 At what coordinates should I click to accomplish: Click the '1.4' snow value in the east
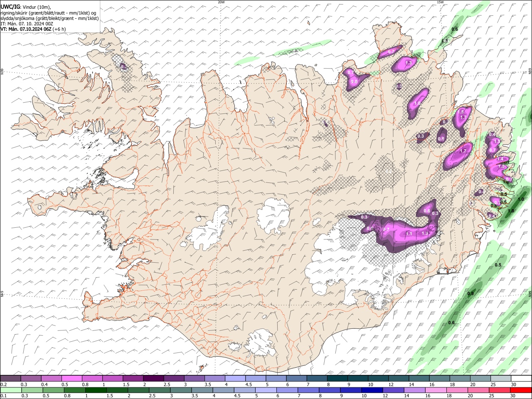[500, 159]
